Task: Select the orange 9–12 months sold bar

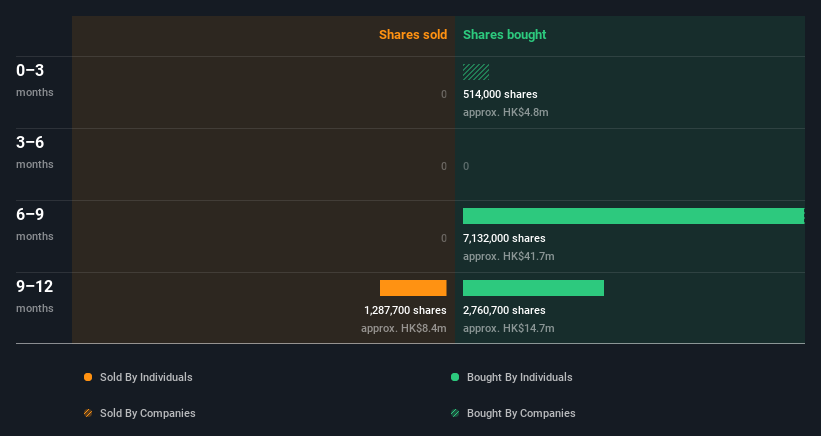Action: [x=413, y=288]
